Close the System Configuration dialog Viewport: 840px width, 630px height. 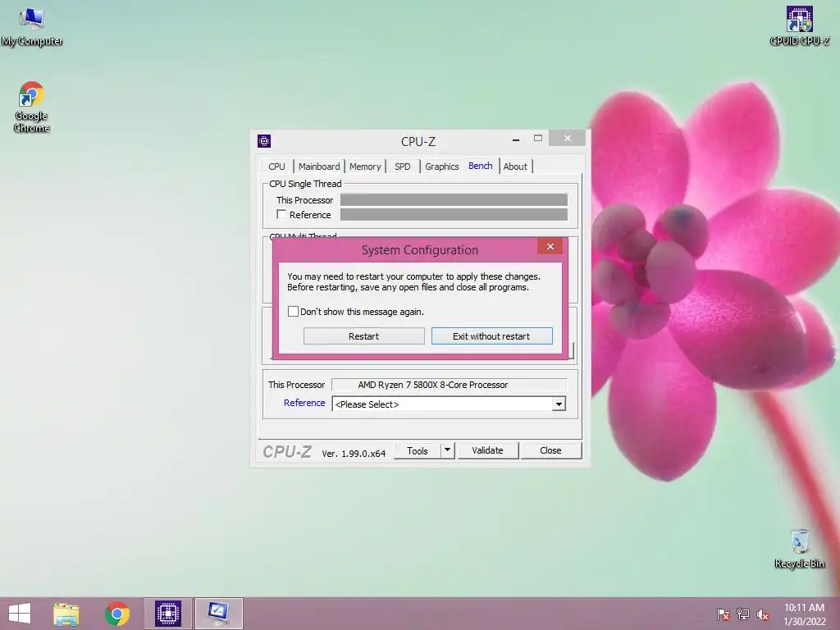tap(550, 246)
